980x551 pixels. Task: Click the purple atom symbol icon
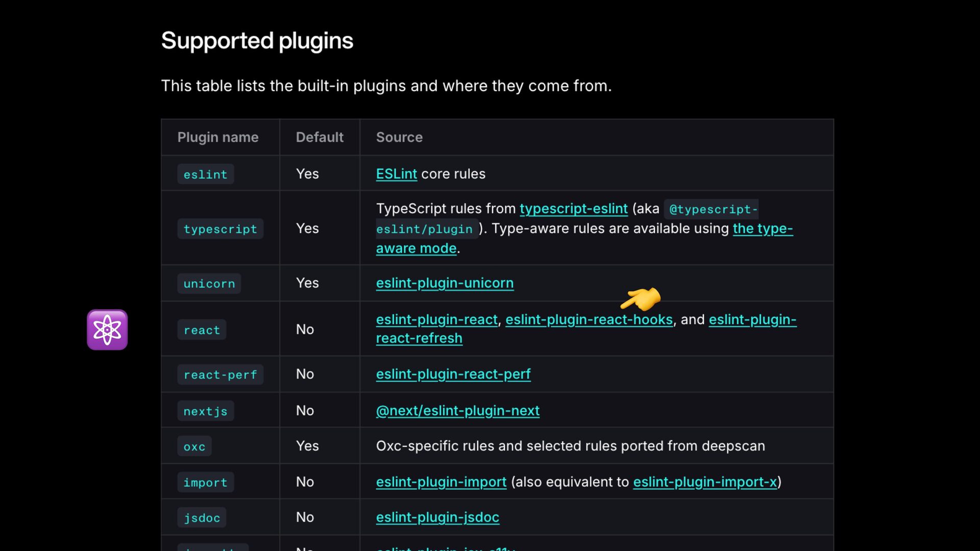107,330
